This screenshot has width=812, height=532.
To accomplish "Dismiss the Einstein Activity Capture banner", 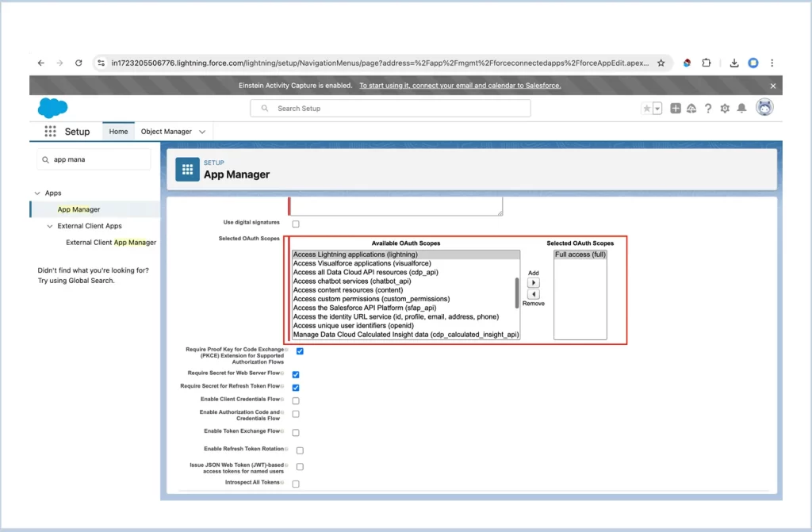I will [x=772, y=86].
